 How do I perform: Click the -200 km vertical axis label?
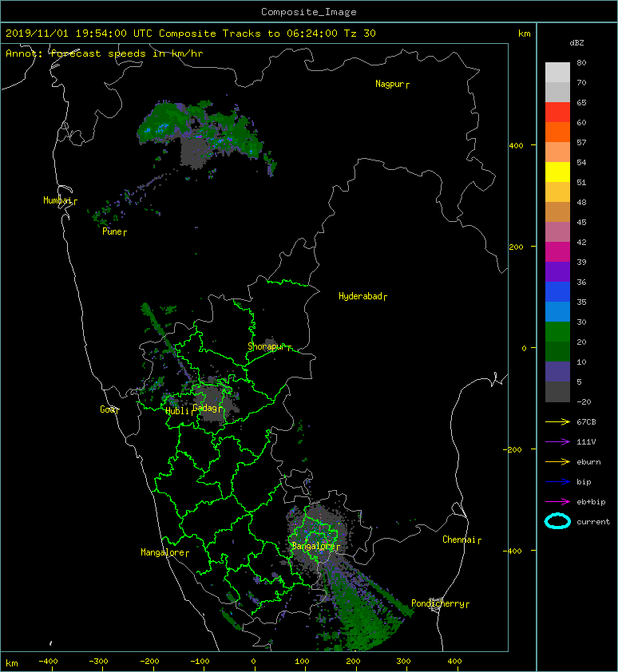pos(513,449)
